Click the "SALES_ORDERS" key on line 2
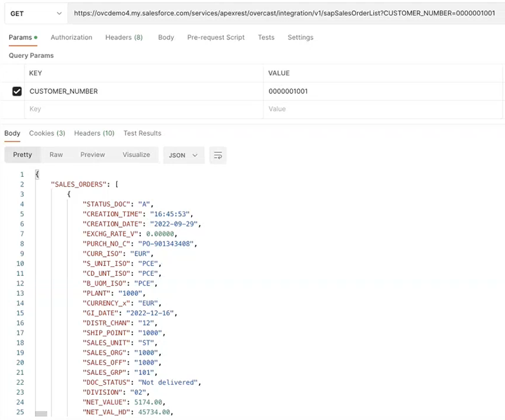Image resolution: width=505 pixels, height=420 pixels. (78, 185)
